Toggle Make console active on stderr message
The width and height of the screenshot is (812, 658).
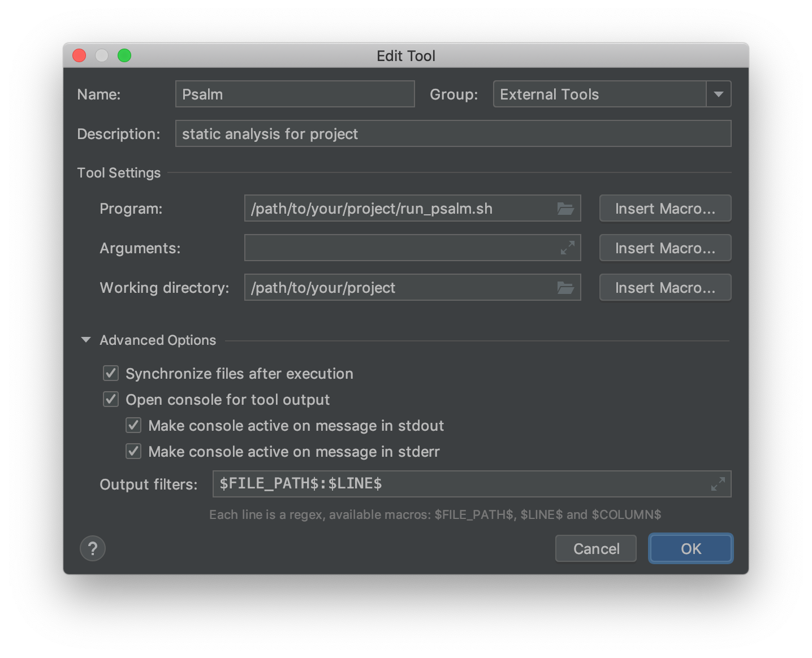[133, 451]
